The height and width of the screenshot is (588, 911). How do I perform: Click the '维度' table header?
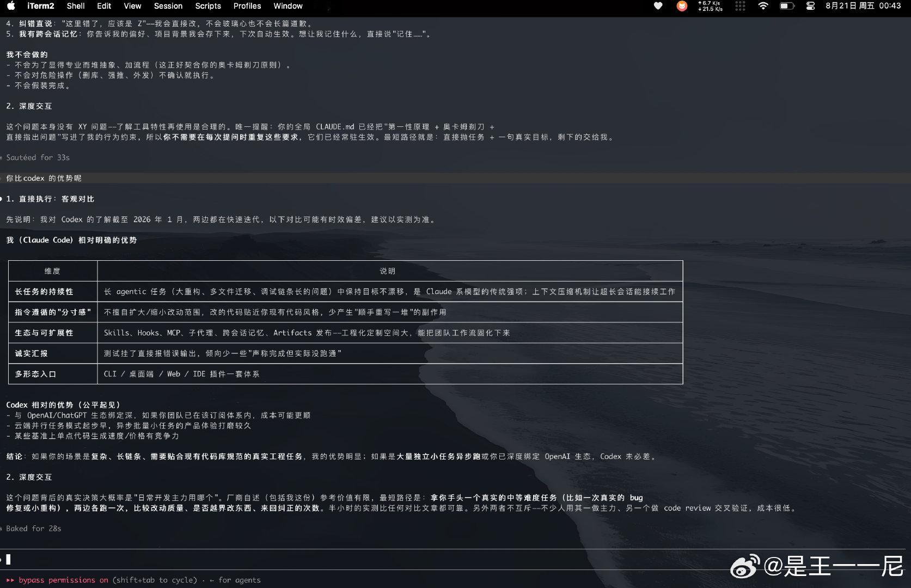[52, 271]
